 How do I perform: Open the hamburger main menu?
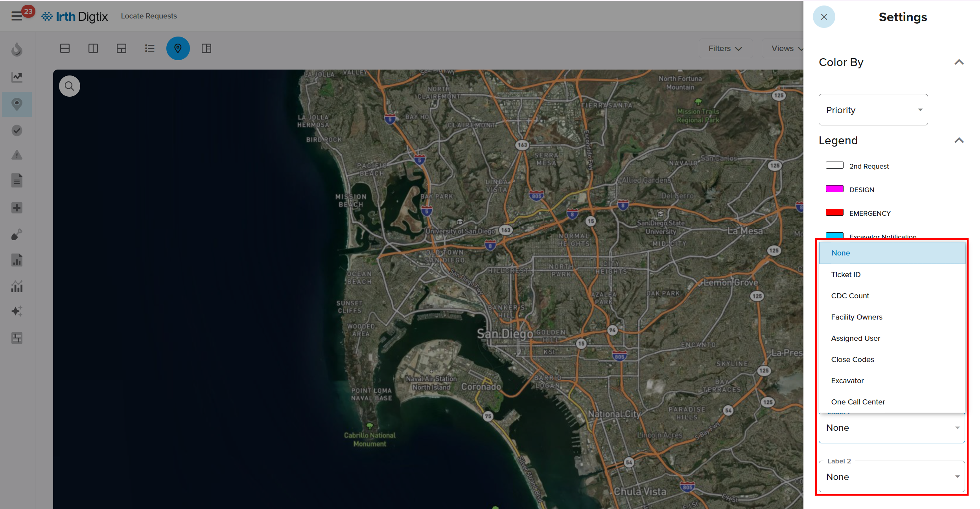click(17, 16)
